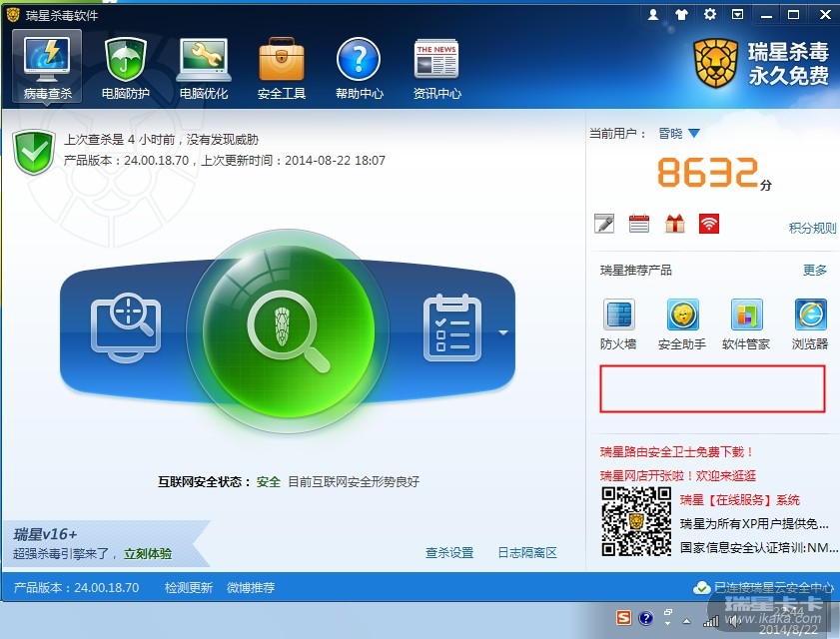
Task: Open the skin shirt icon
Action: tap(681, 14)
